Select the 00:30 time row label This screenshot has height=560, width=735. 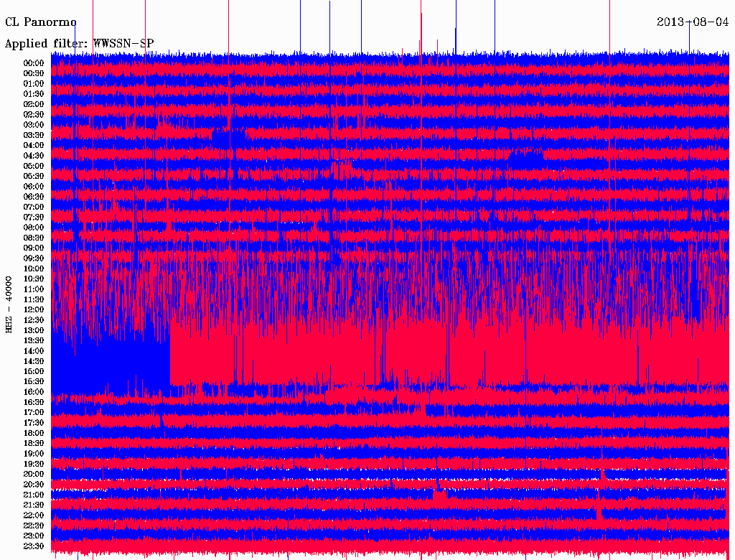click(x=34, y=74)
